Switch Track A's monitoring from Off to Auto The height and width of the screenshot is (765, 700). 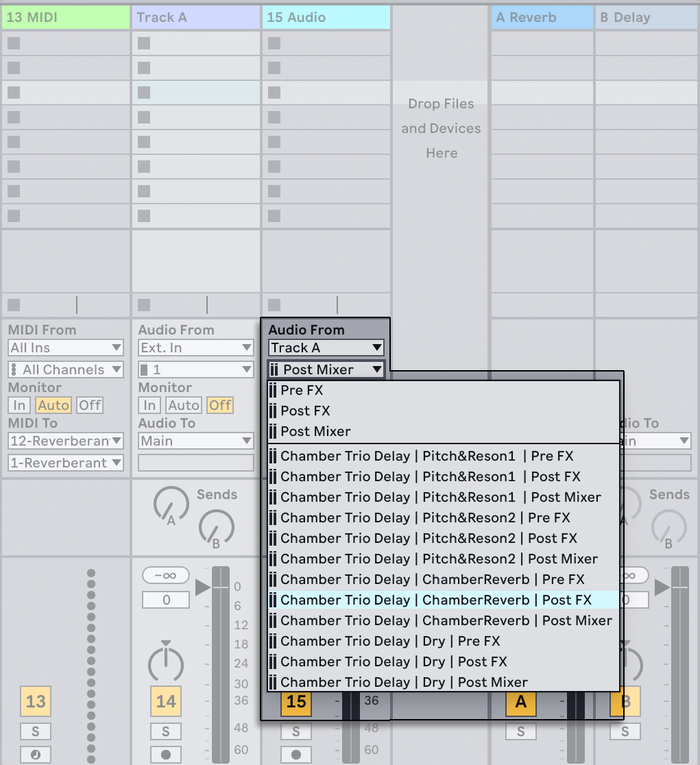[x=183, y=405]
